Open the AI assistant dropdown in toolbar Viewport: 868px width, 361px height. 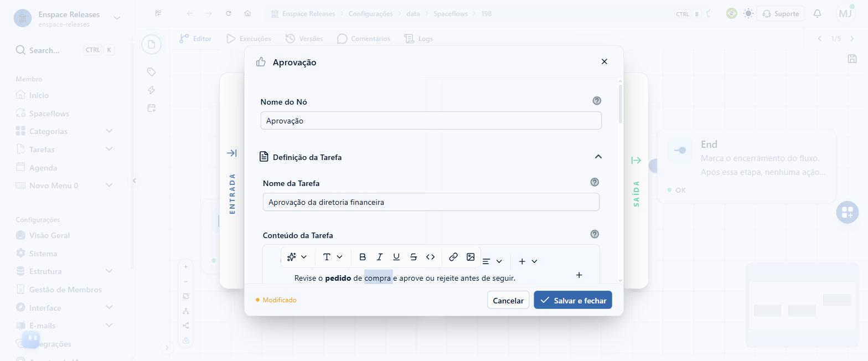[297, 257]
